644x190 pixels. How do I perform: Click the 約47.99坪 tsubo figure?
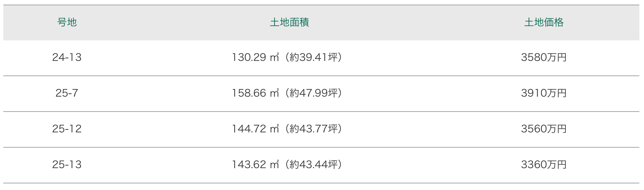point(313,93)
